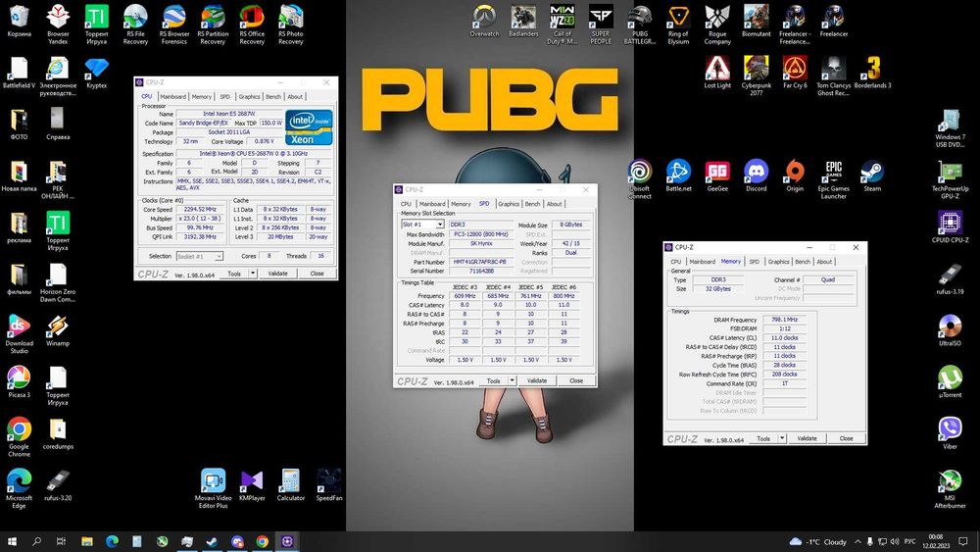The height and width of the screenshot is (552, 980).
Task: Show hidden system tray icons chevron
Action: click(857, 541)
